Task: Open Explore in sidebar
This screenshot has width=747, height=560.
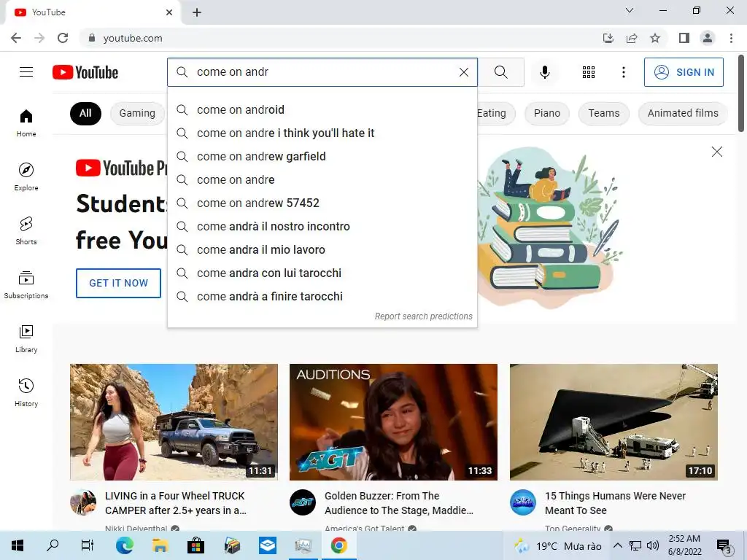Action: click(26, 176)
